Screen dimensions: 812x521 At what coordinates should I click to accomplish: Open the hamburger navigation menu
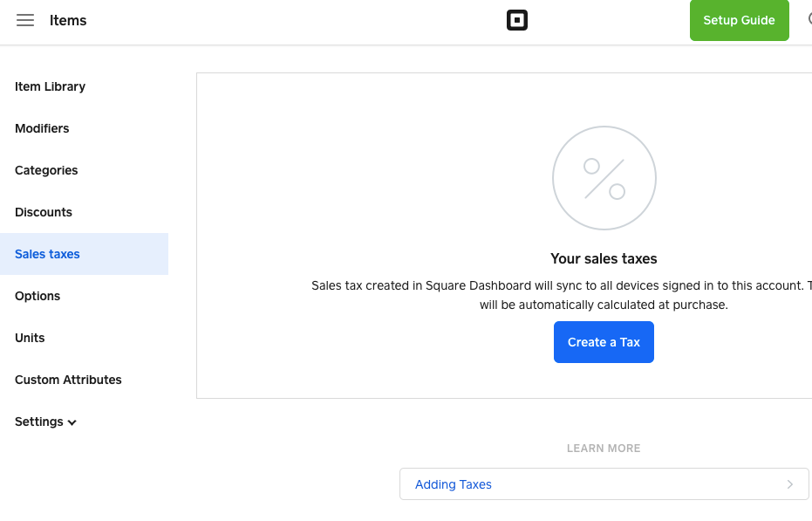pyautogui.click(x=25, y=20)
